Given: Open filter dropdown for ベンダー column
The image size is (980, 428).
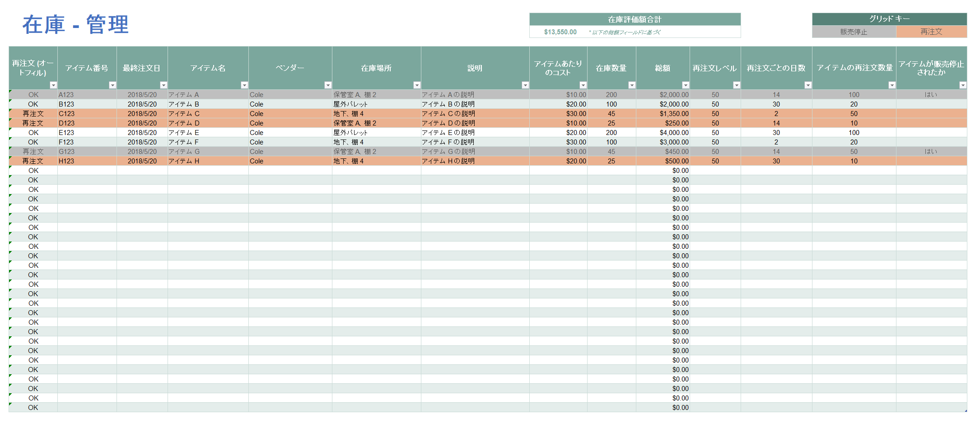Looking at the screenshot, I should tap(328, 85).
